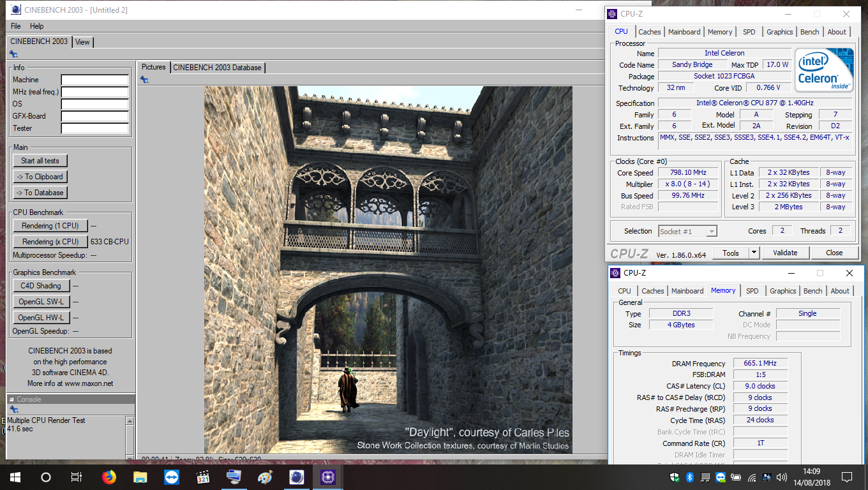This screenshot has width=868, height=490.
Task: Open the Wi-Fi network tray icon
Action: 751,477
